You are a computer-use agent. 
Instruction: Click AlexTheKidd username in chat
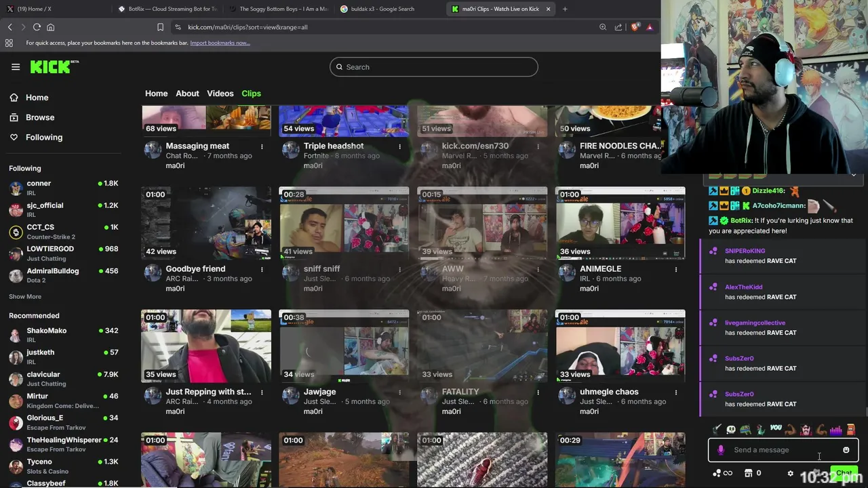click(x=743, y=287)
